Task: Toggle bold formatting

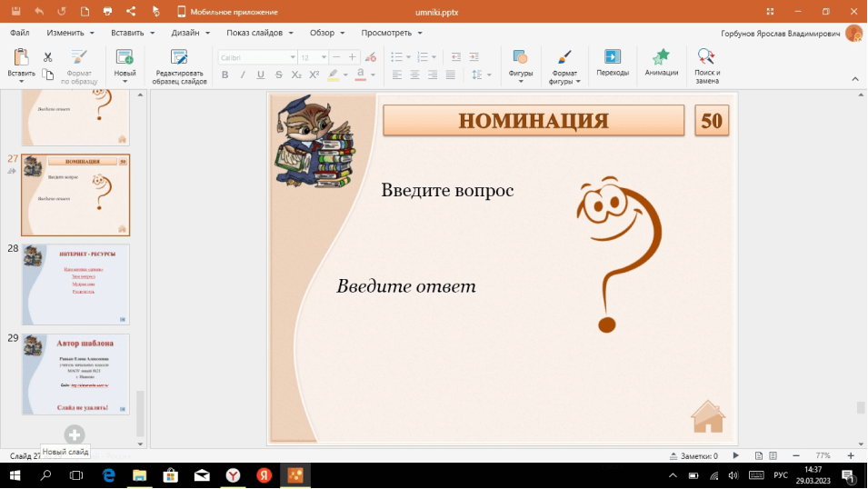Action: tap(224, 75)
